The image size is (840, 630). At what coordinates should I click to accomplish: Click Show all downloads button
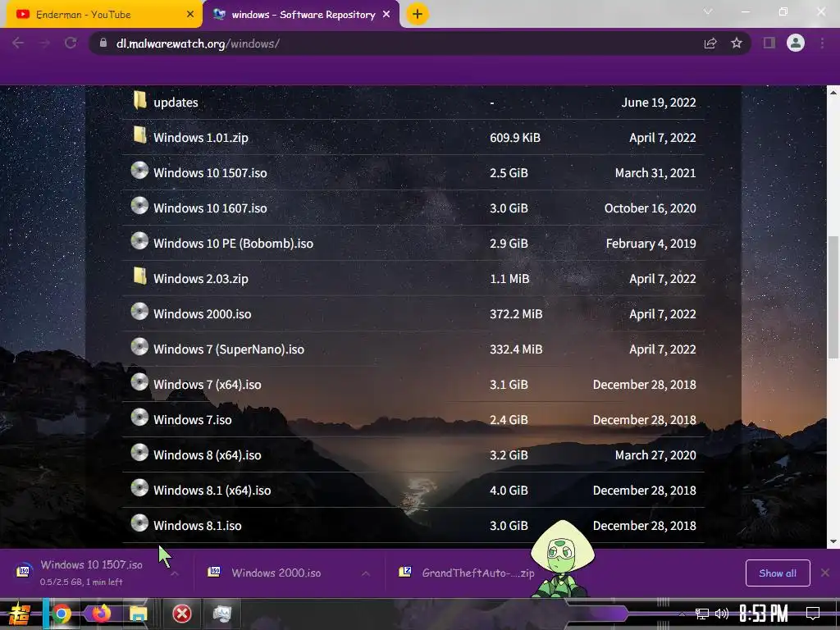point(778,573)
